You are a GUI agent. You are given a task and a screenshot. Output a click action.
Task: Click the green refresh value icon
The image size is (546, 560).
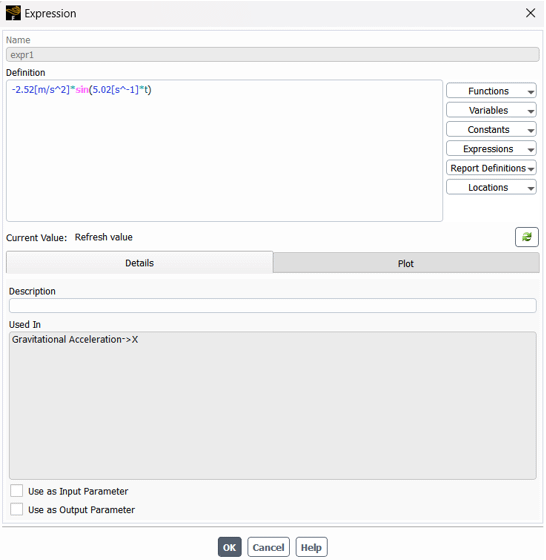(x=526, y=237)
